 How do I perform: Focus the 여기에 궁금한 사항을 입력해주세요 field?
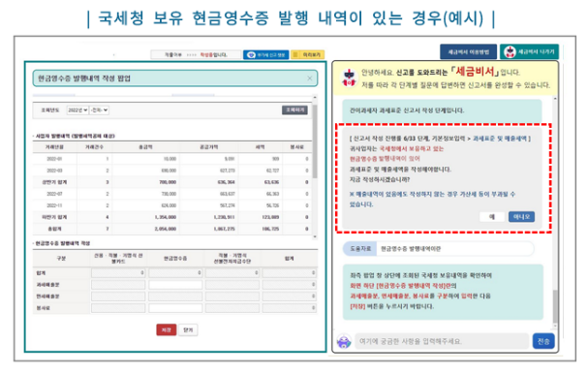pyautogui.click(x=442, y=341)
